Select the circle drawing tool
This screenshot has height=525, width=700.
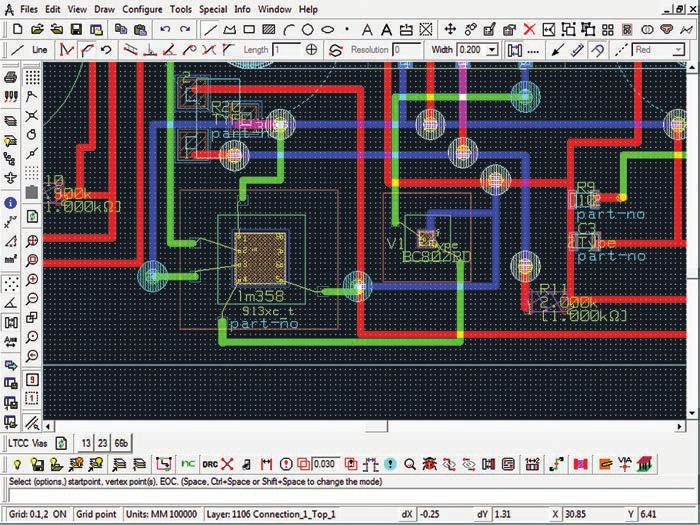tap(308, 30)
